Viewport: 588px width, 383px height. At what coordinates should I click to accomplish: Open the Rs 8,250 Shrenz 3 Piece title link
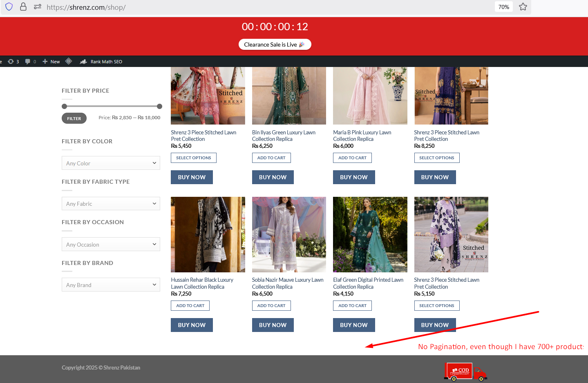pyautogui.click(x=447, y=136)
